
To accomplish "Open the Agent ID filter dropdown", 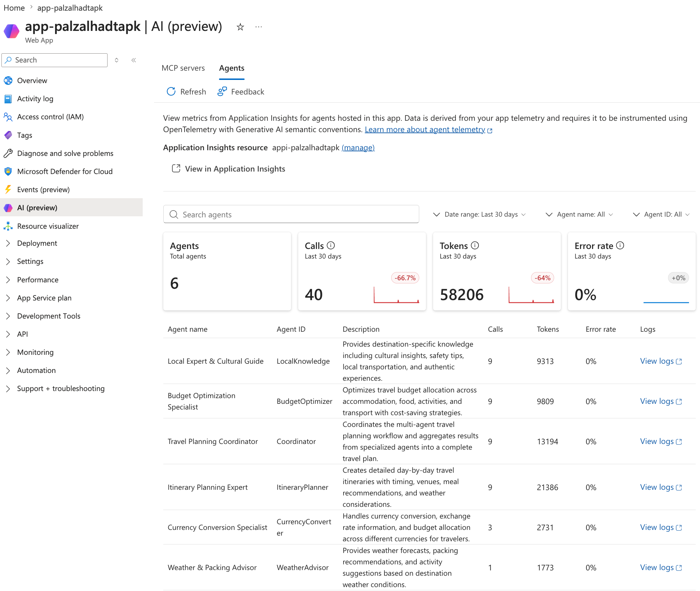I will coord(661,215).
